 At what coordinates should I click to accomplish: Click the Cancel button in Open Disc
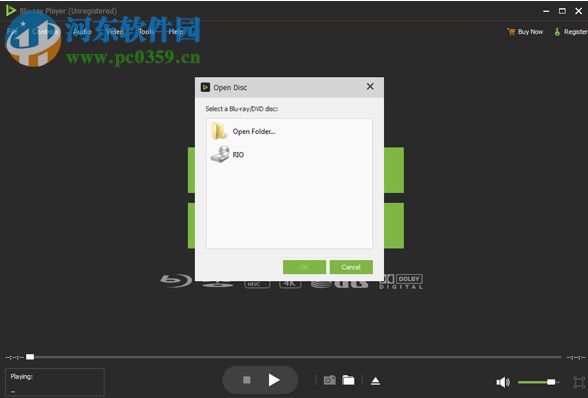351,267
